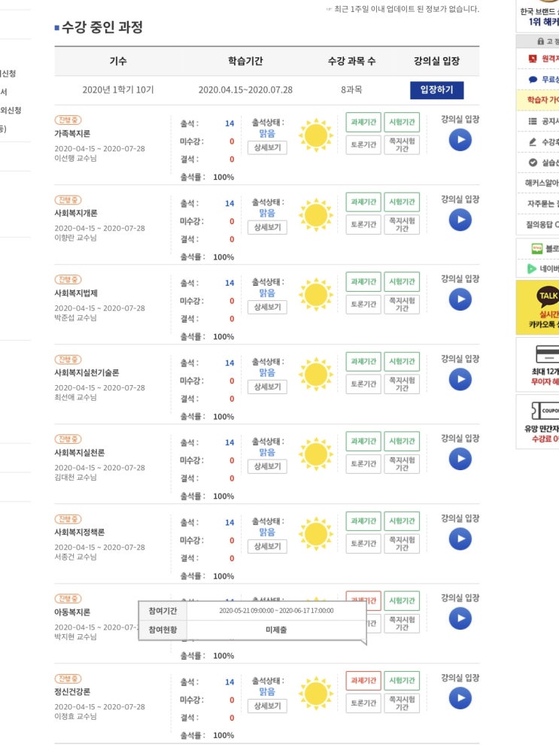Open 상세보기 for 가족복지론
This screenshot has width=559, height=756.
click(x=267, y=147)
